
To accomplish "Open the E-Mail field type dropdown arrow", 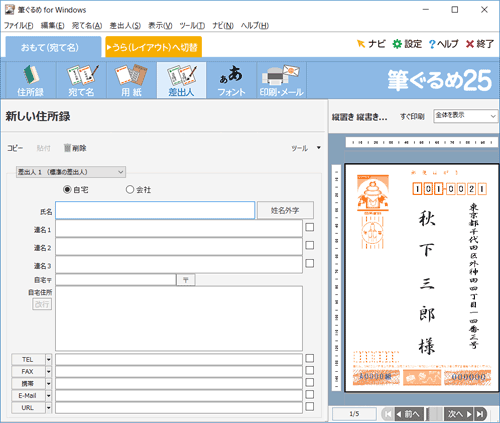I will tap(49, 396).
